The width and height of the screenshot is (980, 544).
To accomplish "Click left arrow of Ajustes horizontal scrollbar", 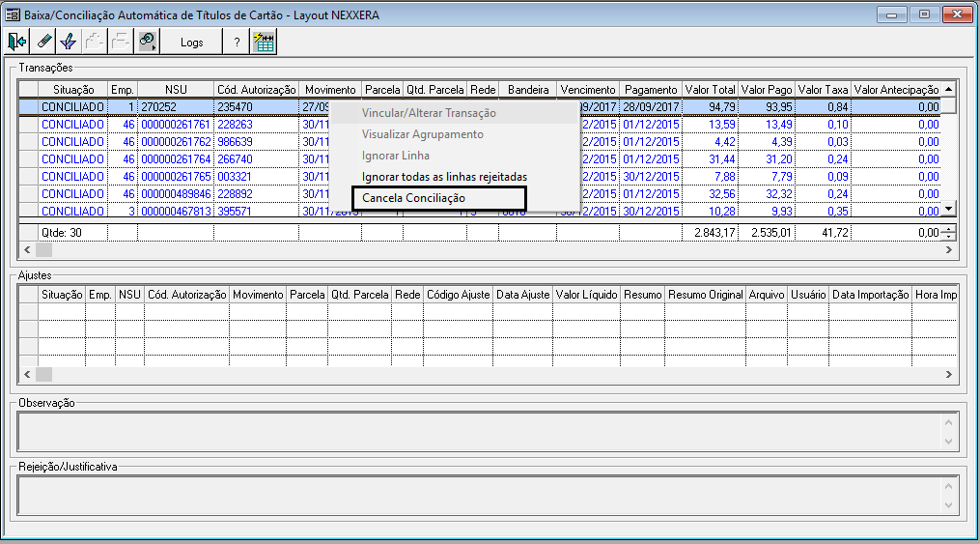I will pos(27,374).
